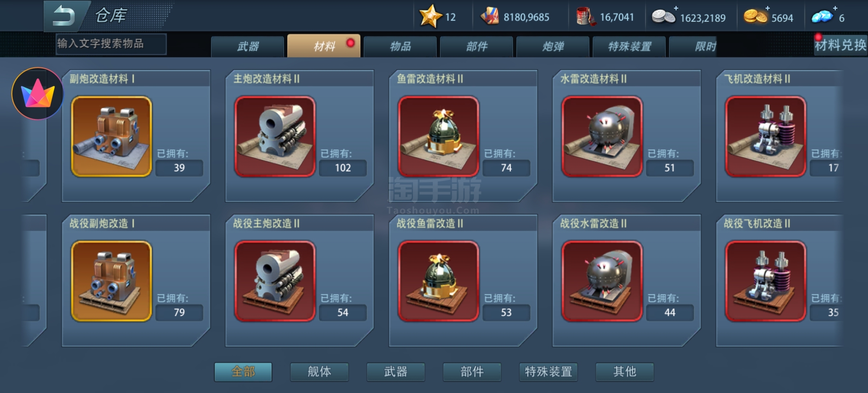
Task: Switch to the 物品 tab
Action: click(x=400, y=46)
